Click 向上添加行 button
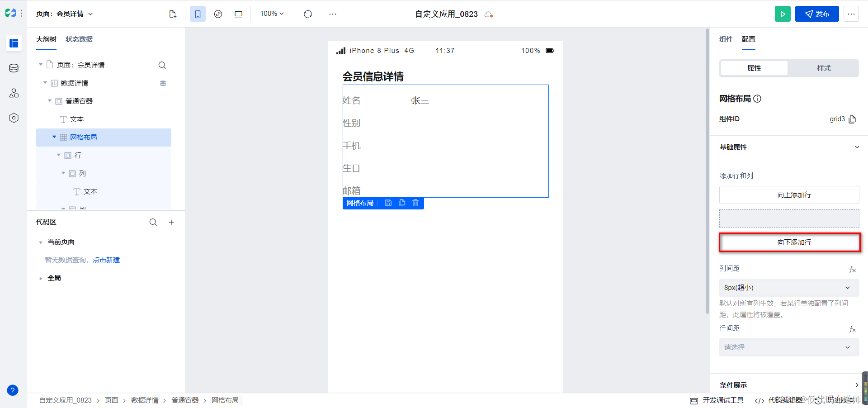 pos(789,195)
